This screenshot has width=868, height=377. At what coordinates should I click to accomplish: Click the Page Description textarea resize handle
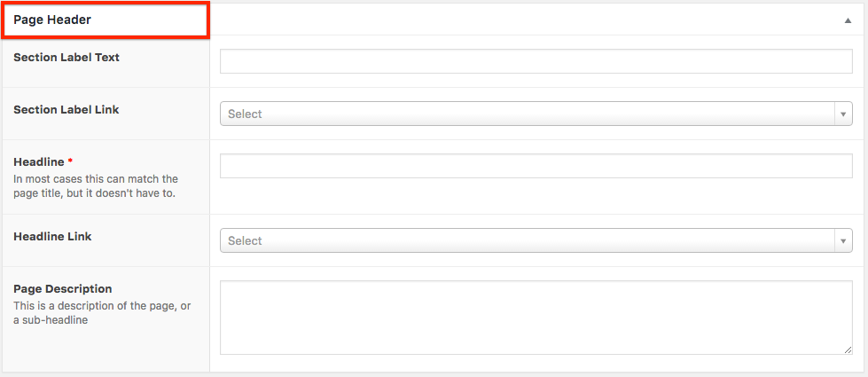848,350
